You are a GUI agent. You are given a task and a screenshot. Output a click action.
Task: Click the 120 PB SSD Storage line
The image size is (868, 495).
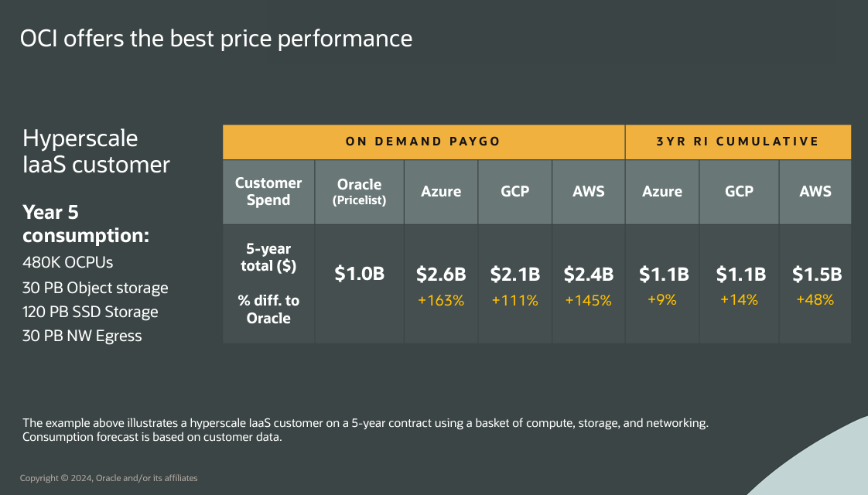point(91,312)
